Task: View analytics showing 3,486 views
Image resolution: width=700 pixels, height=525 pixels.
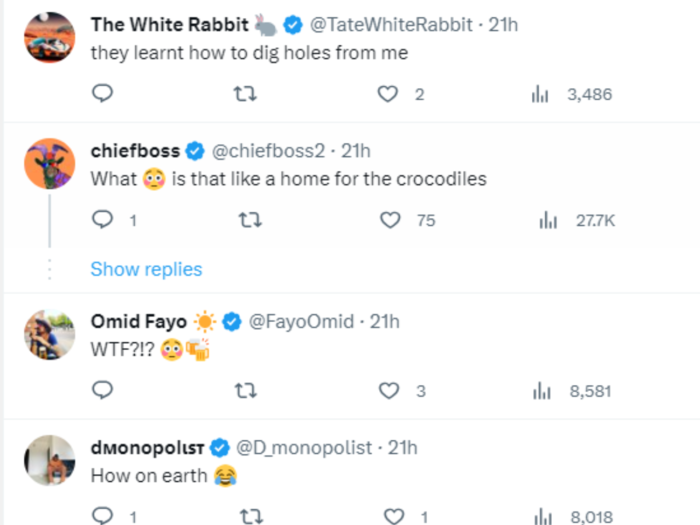Action: coord(571,94)
